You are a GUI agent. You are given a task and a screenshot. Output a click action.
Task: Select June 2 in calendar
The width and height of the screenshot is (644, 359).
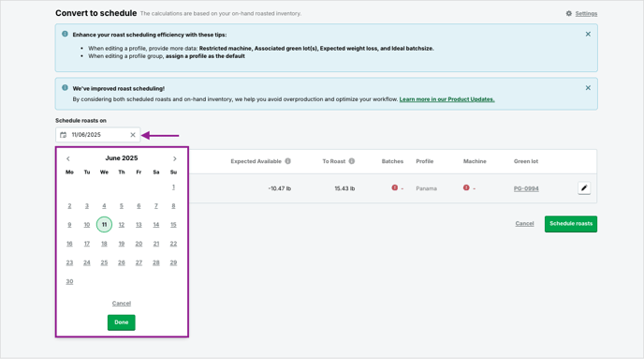tap(69, 206)
